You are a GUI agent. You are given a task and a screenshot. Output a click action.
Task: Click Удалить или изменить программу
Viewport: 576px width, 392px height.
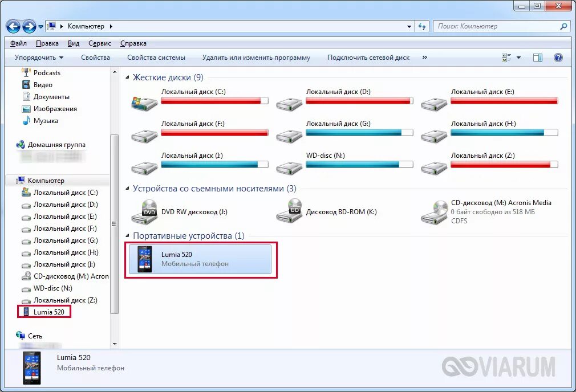256,58
